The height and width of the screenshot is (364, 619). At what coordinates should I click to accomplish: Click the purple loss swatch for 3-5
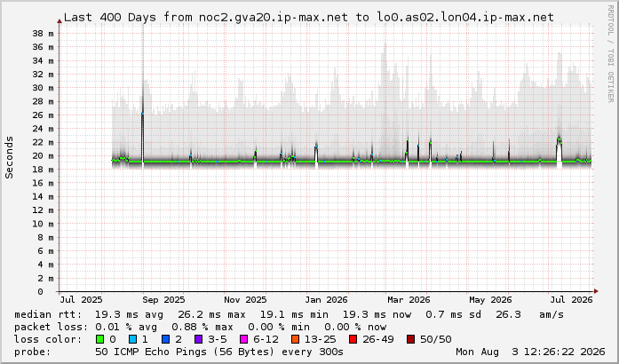click(199, 339)
